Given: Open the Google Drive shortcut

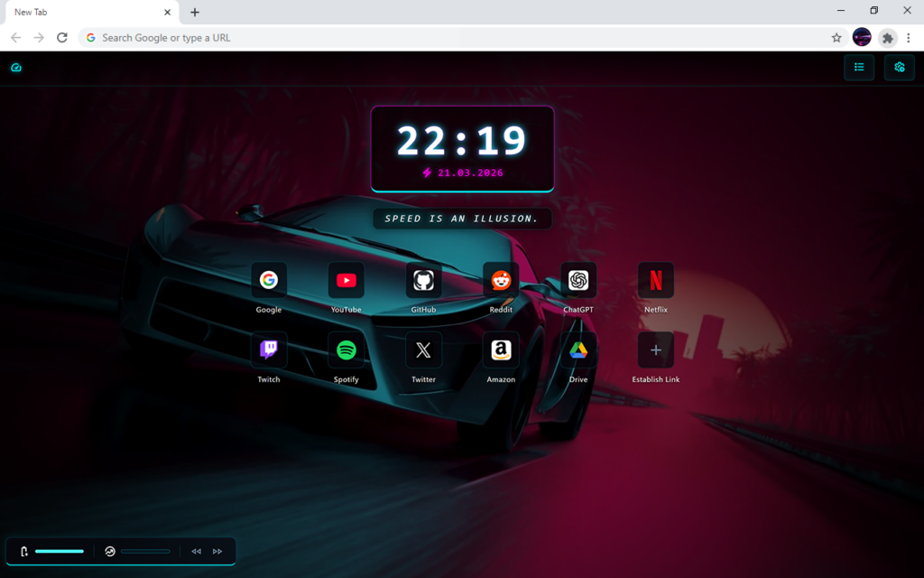Looking at the screenshot, I should (x=578, y=350).
